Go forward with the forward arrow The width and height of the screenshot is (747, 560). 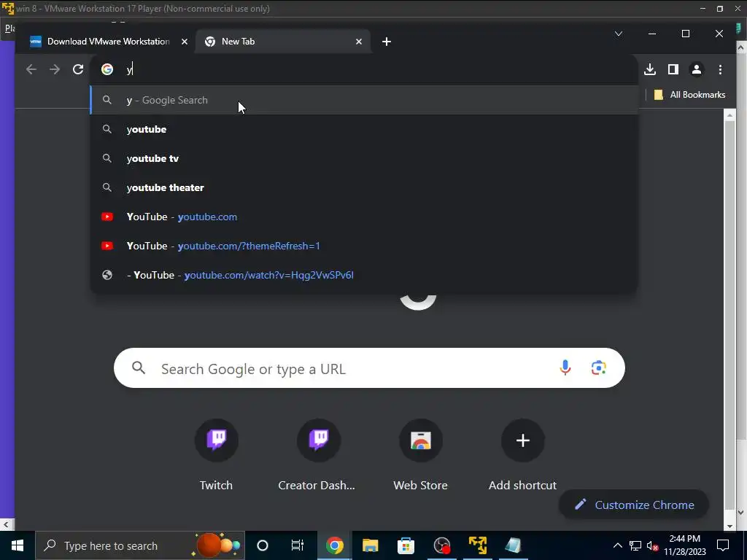(x=55, y=69)
